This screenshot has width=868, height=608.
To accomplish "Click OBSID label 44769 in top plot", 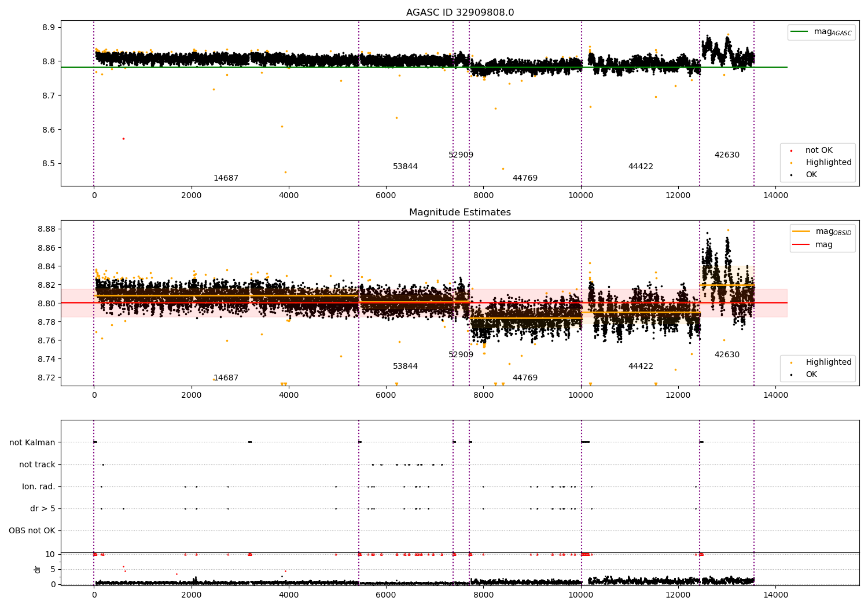I will coord(525,178).
